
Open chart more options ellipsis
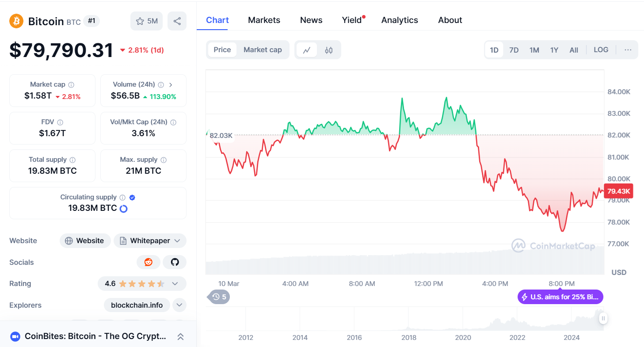[x=628, y=50]
